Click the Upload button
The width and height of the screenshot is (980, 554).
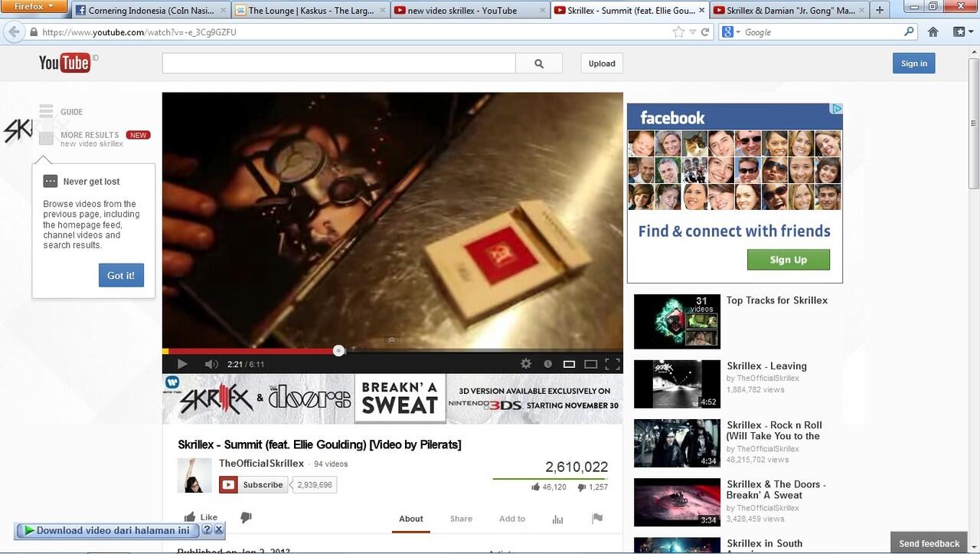602,64
